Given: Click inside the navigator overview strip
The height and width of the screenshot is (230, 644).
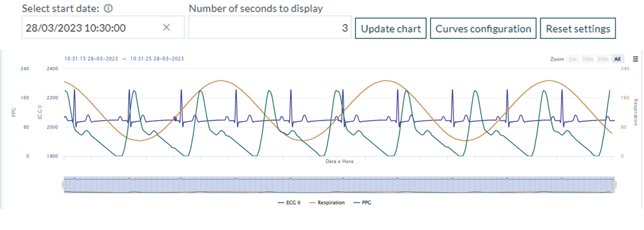Looking at the screenshot, I should click(339, 185).
